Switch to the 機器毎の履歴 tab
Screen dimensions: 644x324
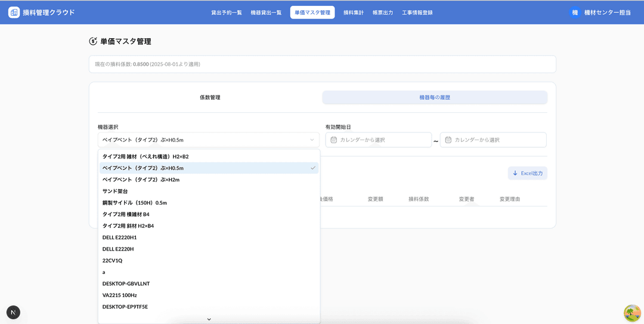click(x=435, y=97)
